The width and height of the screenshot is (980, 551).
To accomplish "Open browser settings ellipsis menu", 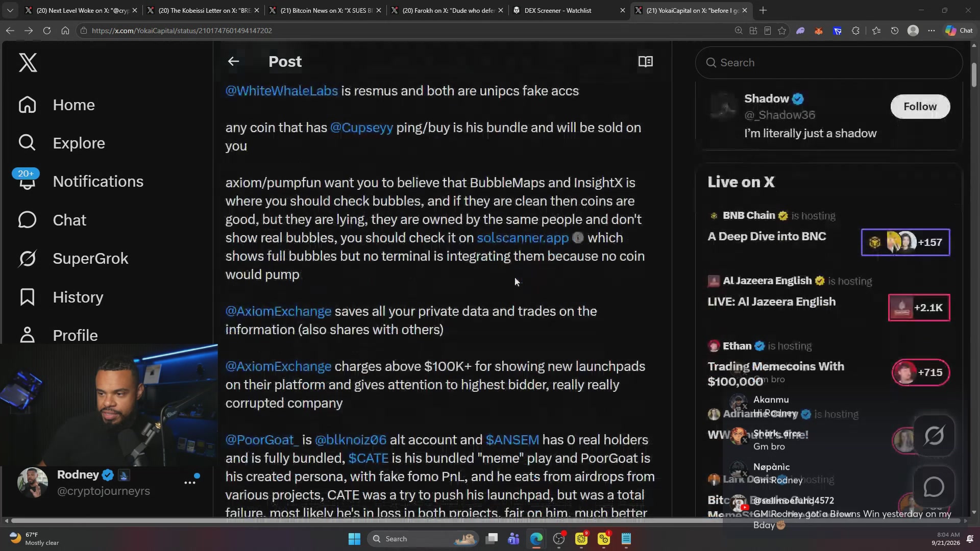I will point(932,31).
